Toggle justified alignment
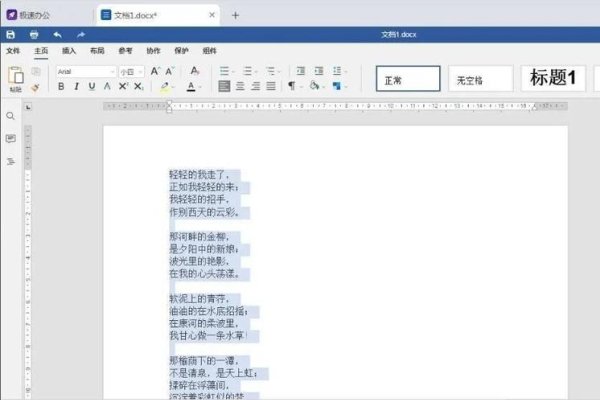The height and width of the screenshot is (400, 600). (271, 86)
